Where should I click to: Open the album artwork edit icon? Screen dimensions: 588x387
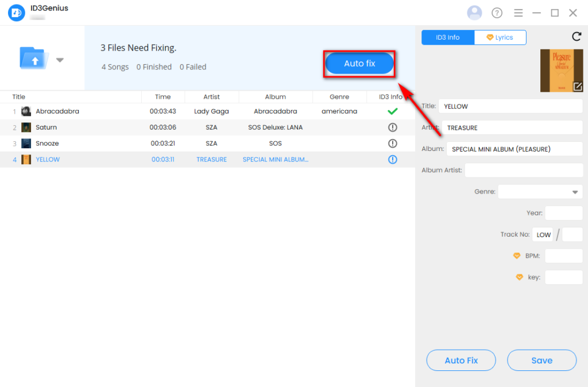[x=579, y=87]
